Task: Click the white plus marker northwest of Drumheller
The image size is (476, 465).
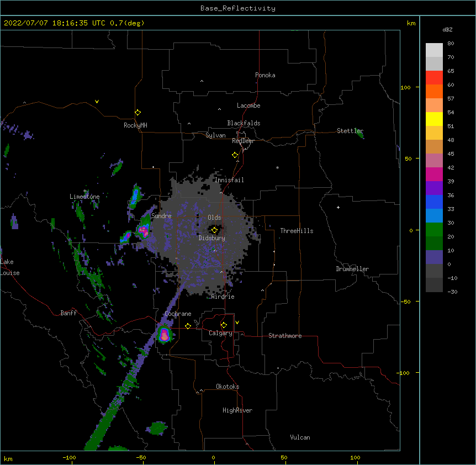Action: 338,207
